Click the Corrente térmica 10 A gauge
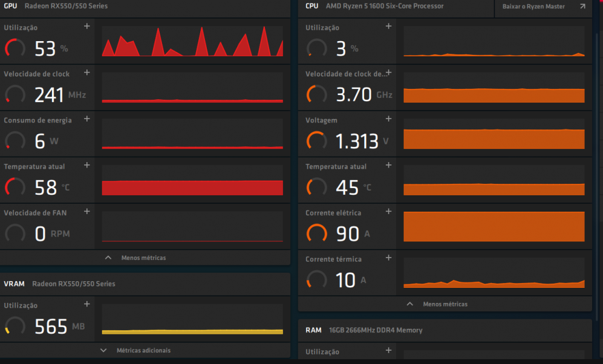This screenshot has height=364, width=603. coord(316,280)
